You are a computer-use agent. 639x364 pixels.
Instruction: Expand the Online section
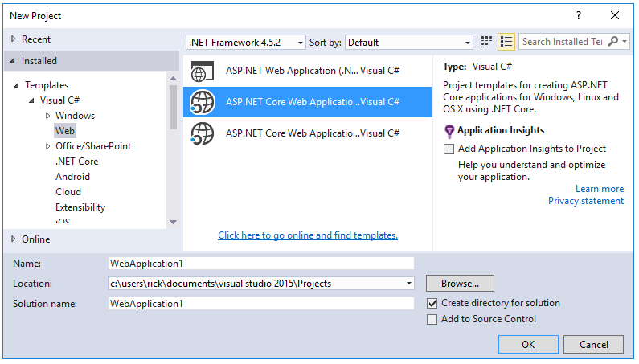click(x=14, y=239)
